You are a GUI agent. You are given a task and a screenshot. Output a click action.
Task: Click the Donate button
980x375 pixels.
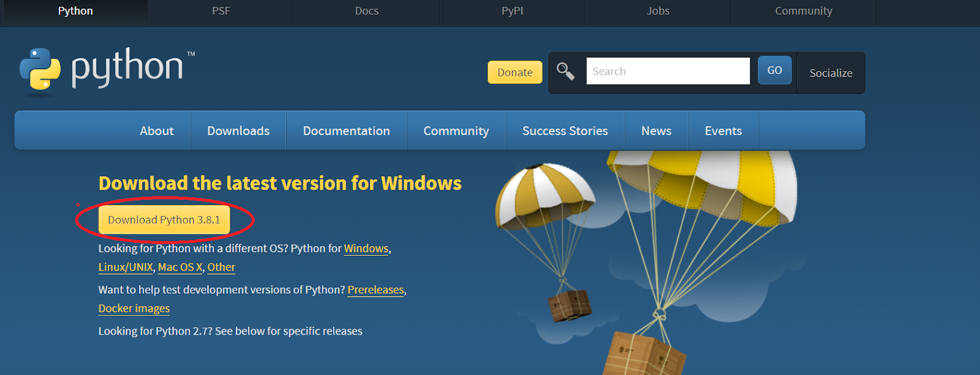coord(515,72)
